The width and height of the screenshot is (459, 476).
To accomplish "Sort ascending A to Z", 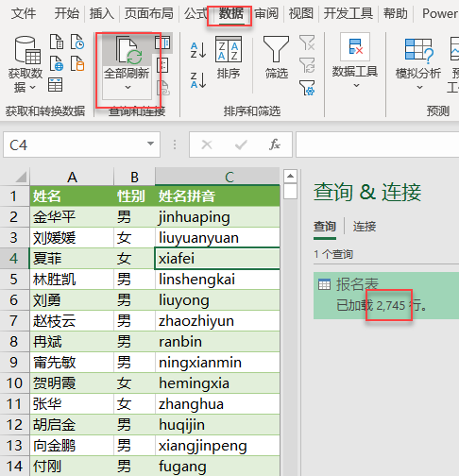I will point(198,50).
